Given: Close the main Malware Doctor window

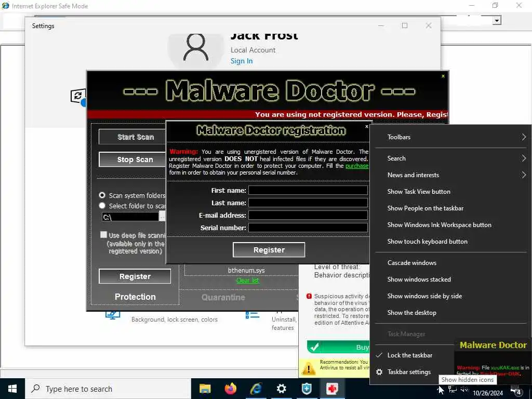Looking at the screenshot, I should [x=443, y=76].
